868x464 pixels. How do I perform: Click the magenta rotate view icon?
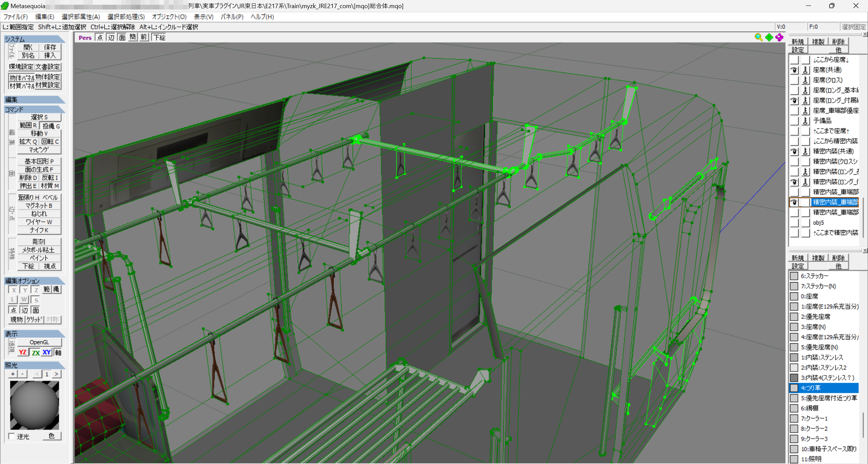[779, 37]
